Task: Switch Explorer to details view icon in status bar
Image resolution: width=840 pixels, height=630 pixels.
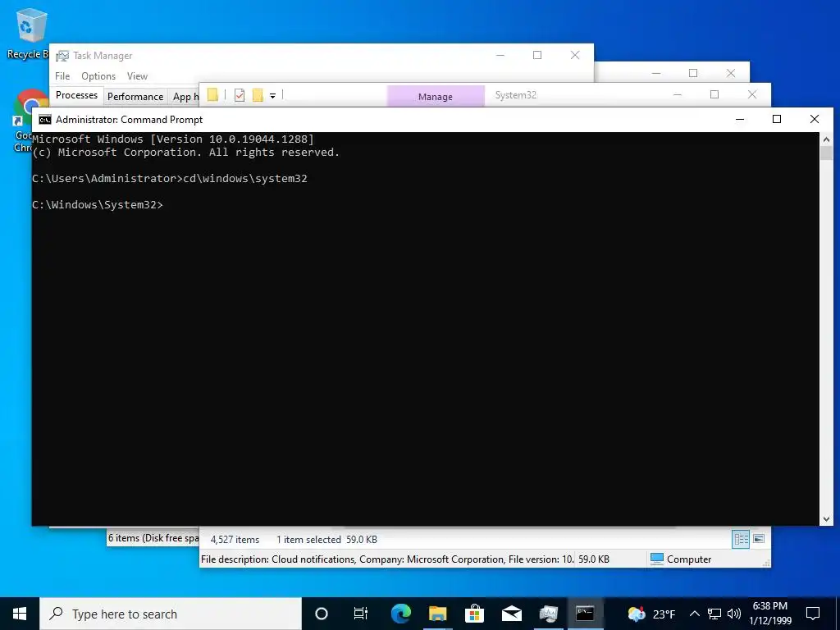Action: (x=741, y=539)
